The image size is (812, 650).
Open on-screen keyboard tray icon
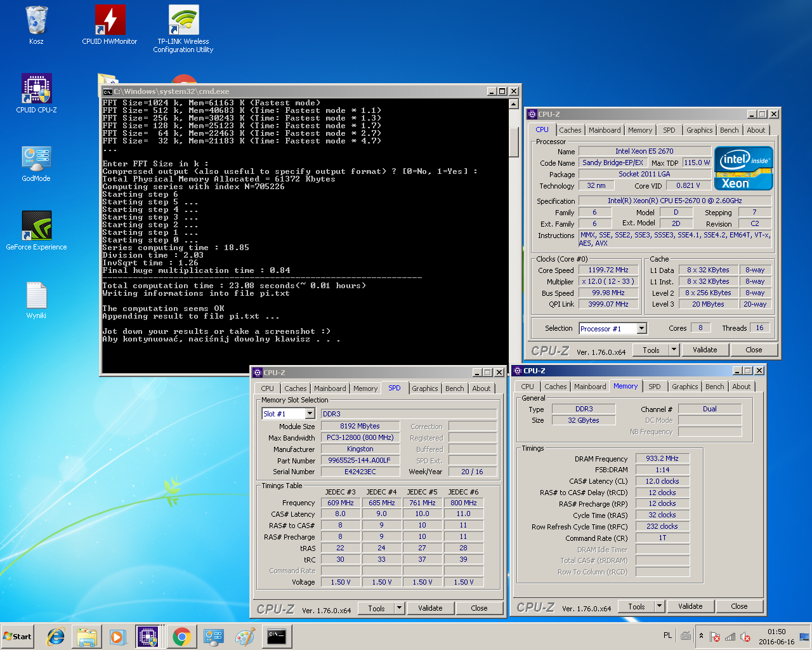[x=686, y=635]
